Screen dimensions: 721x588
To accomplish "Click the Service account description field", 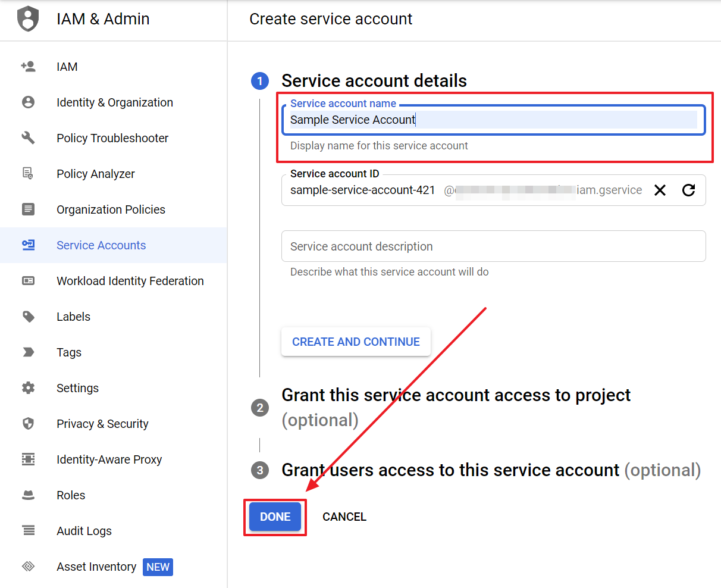I will tap(493, 246).
